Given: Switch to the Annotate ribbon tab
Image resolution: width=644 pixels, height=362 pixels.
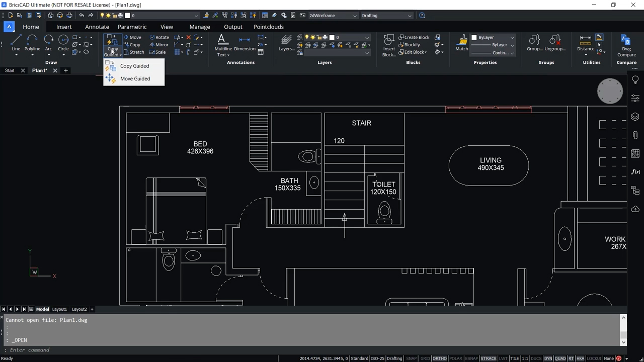Looking at the screenshot, I should pyautogui.click(x=97, y=27).
